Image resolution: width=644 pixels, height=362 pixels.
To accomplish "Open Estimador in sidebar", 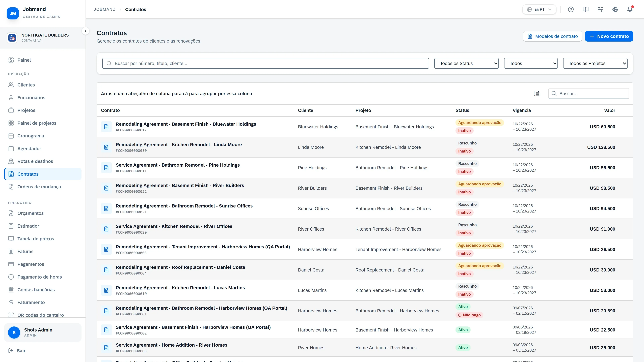I will [43, 226].
